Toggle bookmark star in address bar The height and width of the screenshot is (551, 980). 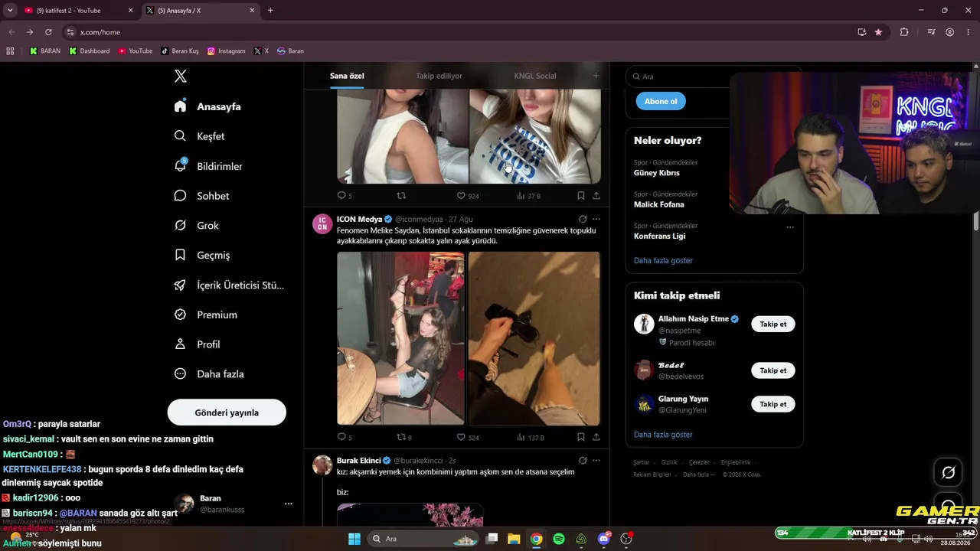878,32
